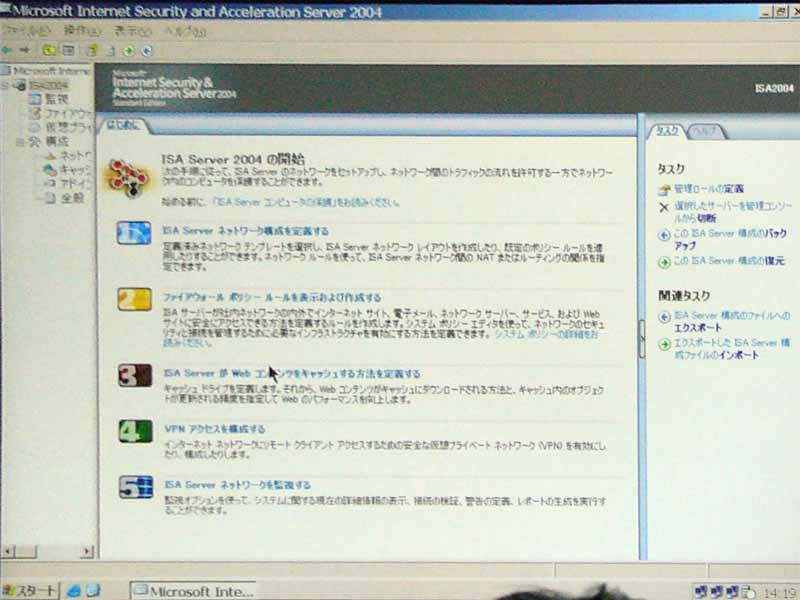Select the 全般 (General) tree node

[65, 198]
